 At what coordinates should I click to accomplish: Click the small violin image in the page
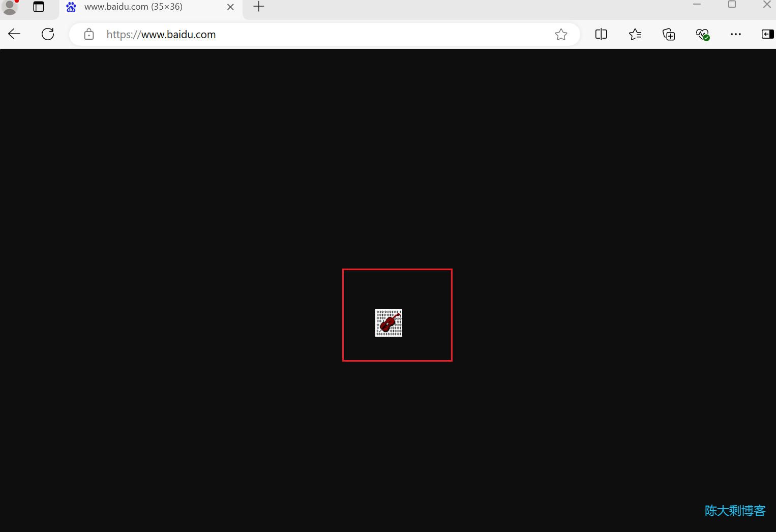pos(389,323)
